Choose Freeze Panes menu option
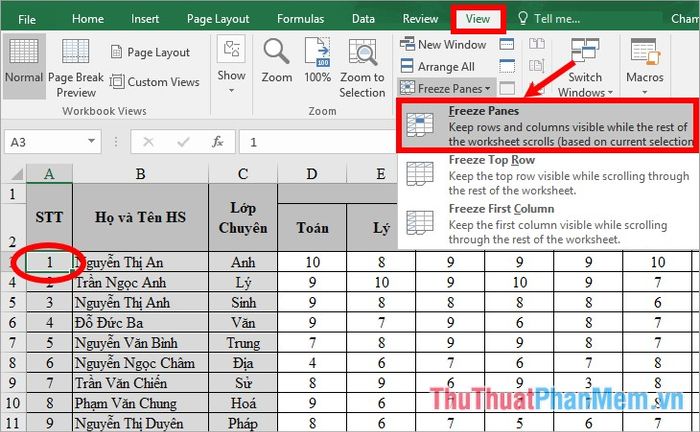The image size is (700, 432). (547, 126)
